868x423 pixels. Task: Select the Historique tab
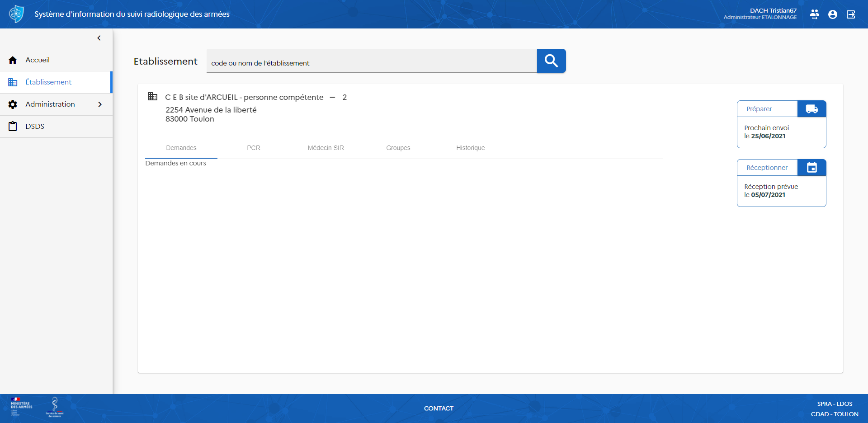tap(470, 148)
